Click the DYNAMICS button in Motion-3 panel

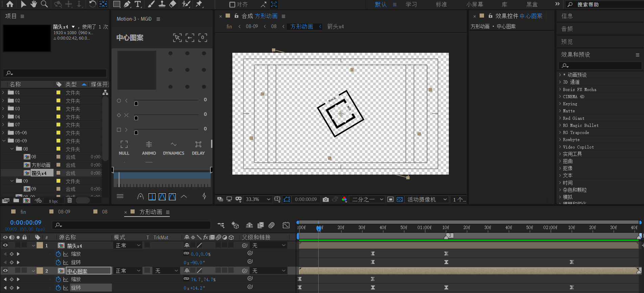click(x=174, y=148)
